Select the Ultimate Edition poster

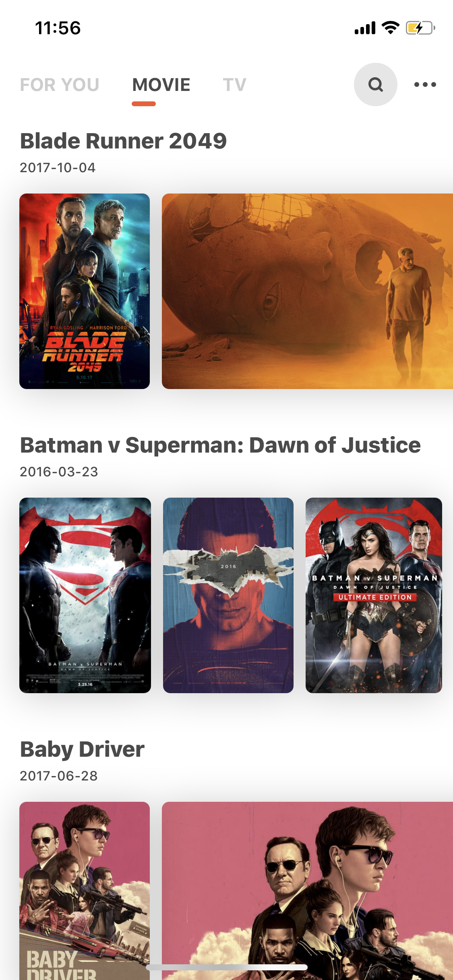(x=374, y=595)
